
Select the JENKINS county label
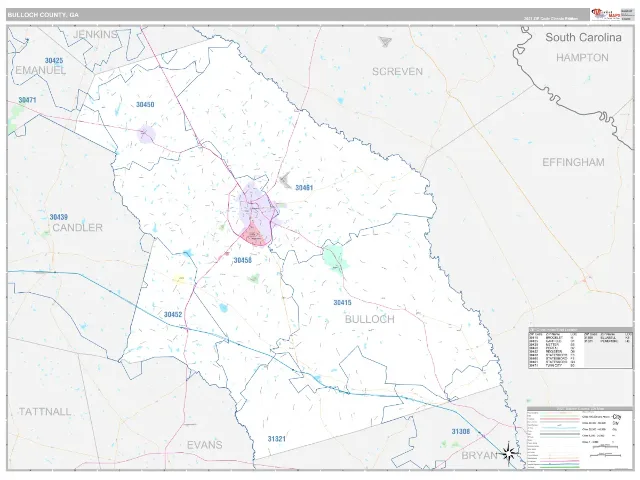(x=95, y=35)
